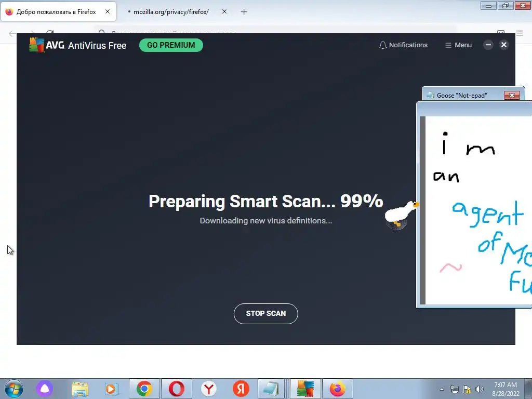Open the red Я Yandex taskbar icon
This screenshot has width=532, height=399.
click(241, 389)
